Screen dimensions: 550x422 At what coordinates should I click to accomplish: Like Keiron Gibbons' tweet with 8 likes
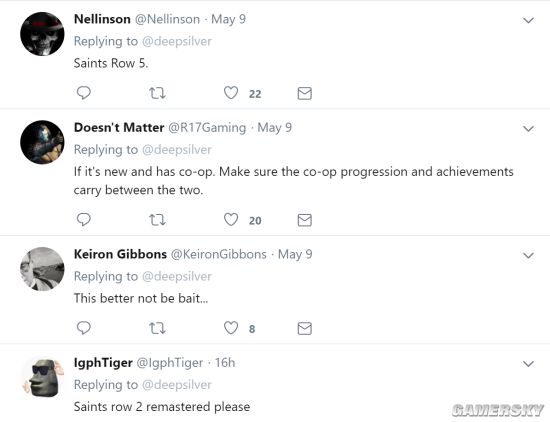231,328
